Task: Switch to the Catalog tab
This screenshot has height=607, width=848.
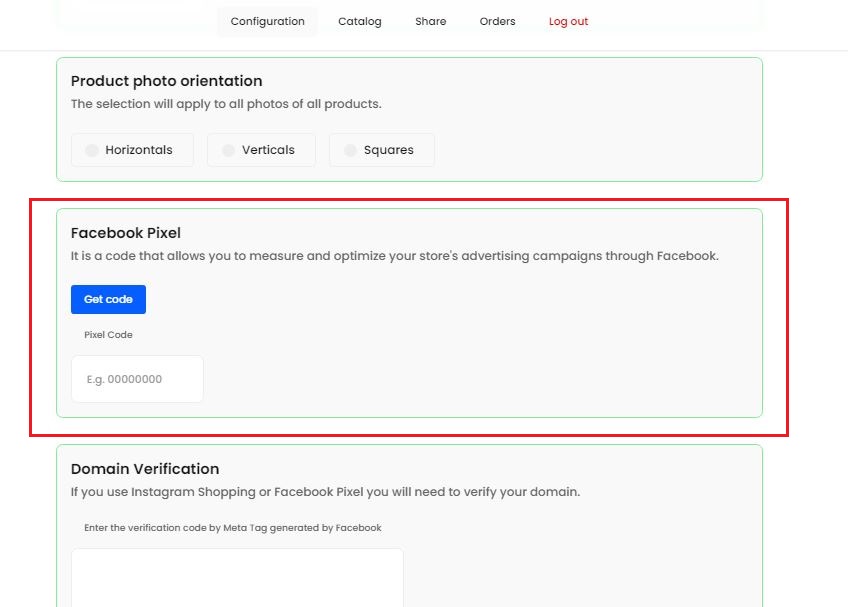Action: [360, 22]
